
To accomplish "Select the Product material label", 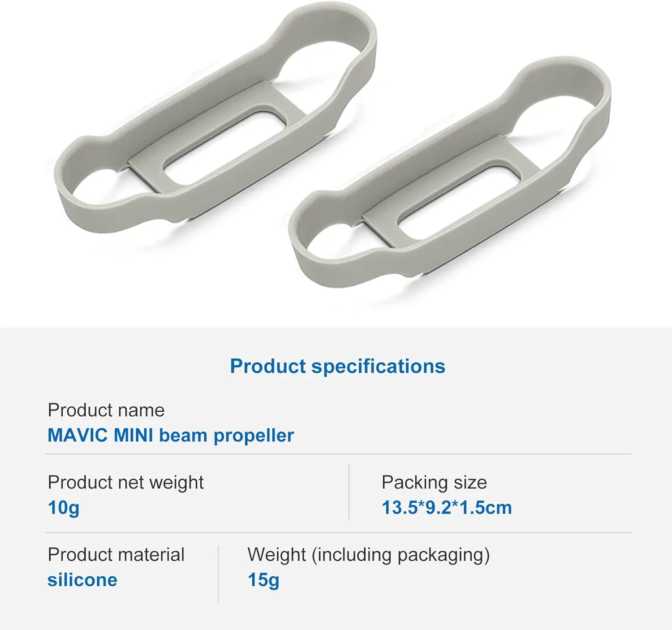I will [116, 555].
